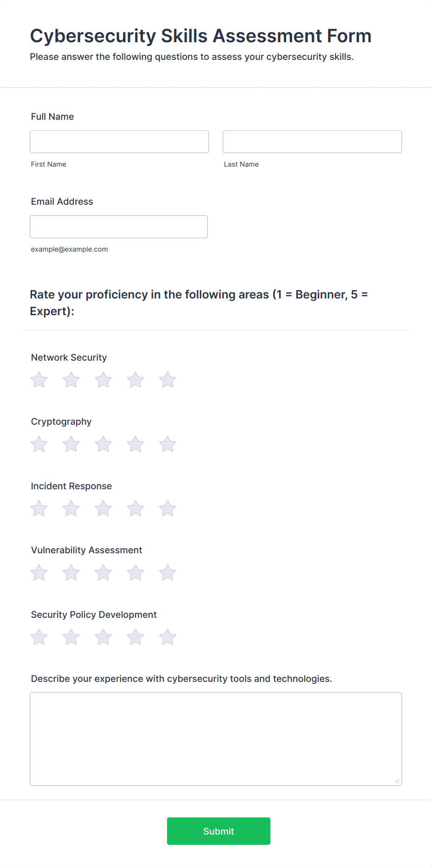Click the Email Address input field
Image resolution: width=432 pixels, height=868 pixels.
119,227
